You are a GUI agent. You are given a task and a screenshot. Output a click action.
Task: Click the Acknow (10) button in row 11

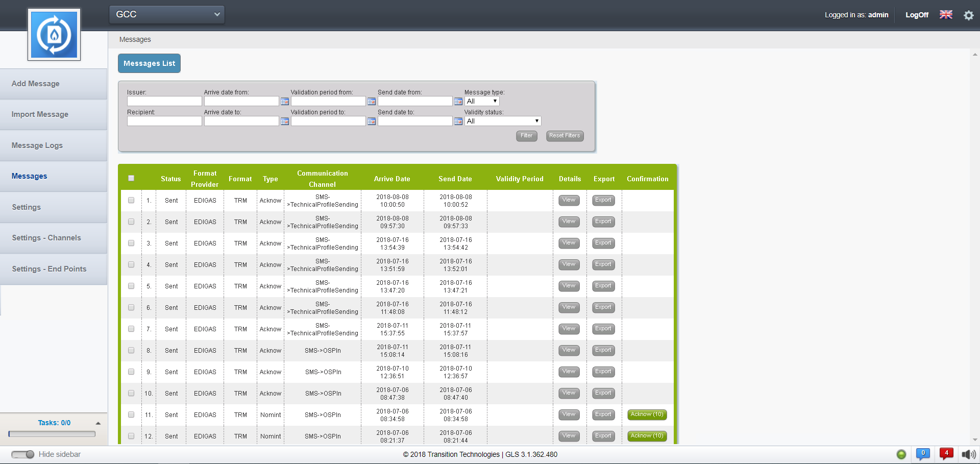click(647, 414)
